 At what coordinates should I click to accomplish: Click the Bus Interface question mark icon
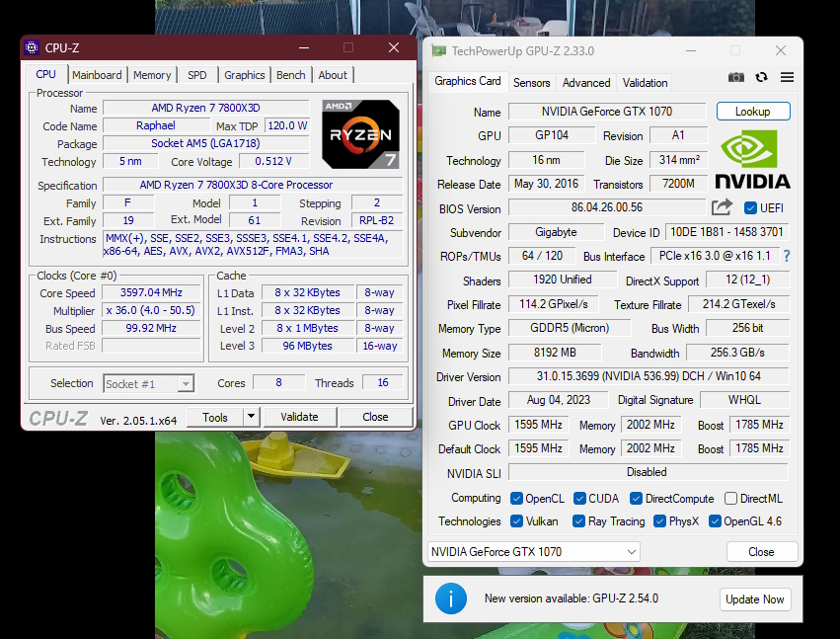click(x=786, y=256)
